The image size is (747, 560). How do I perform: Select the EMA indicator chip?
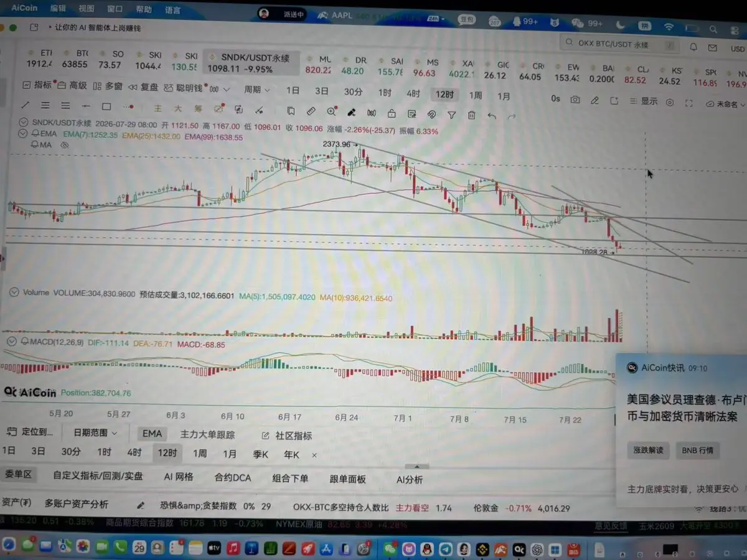coord(152,434)
